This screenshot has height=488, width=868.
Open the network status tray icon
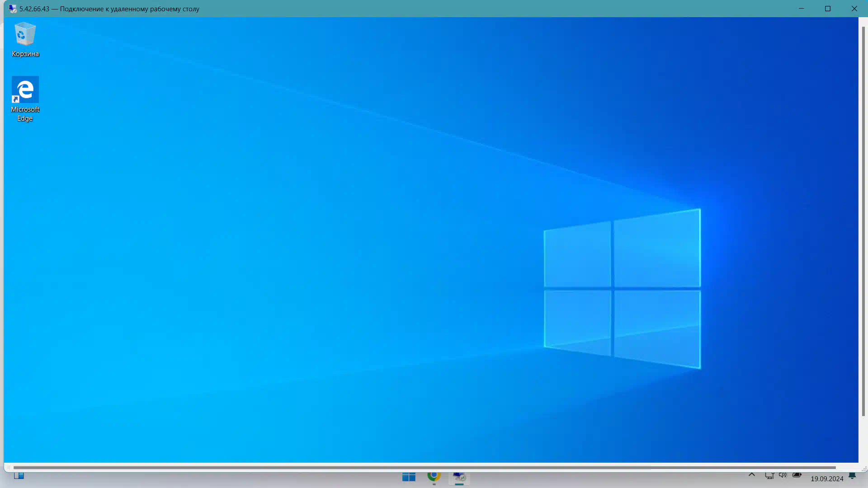(x=769, y=475)
